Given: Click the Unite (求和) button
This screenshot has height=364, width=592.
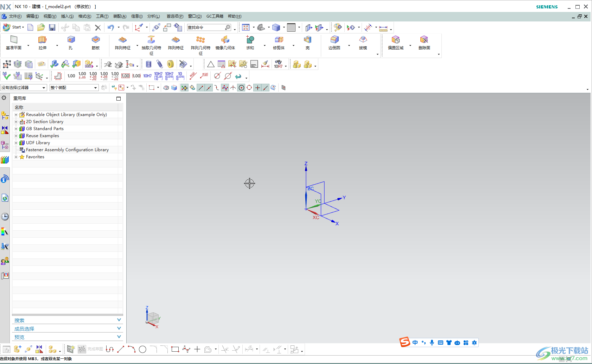Looking at the screenshot, I should click(x=250, y=43).
